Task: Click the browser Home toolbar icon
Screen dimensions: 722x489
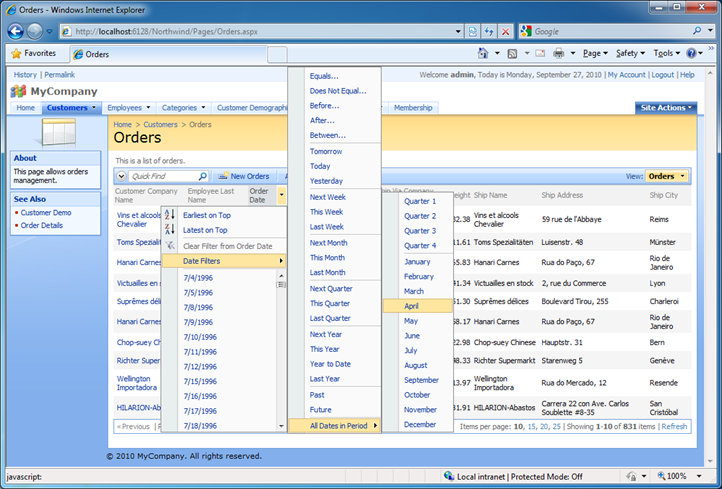Action: [x=484, y=53]
